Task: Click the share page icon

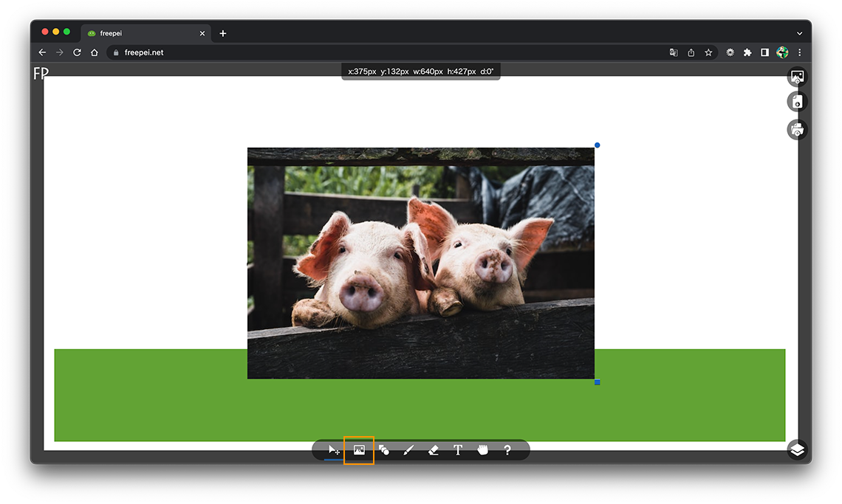Action: click(x=691, y=52)
